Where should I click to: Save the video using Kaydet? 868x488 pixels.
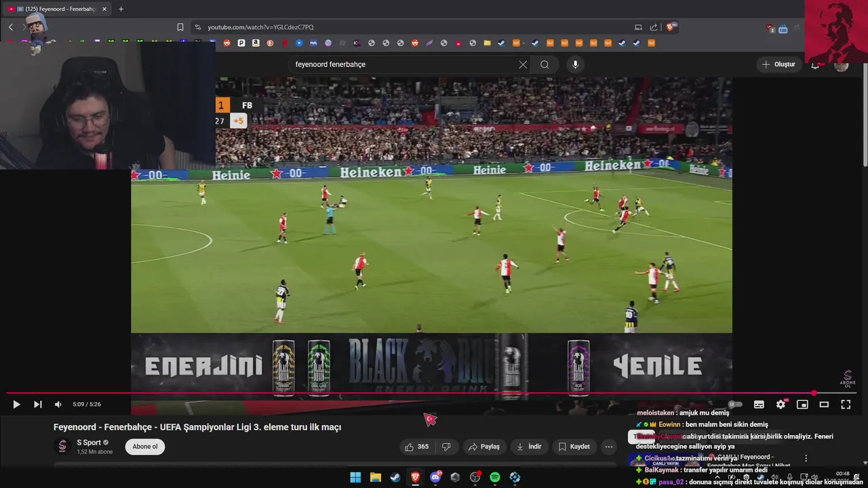(x=574, y=447)
